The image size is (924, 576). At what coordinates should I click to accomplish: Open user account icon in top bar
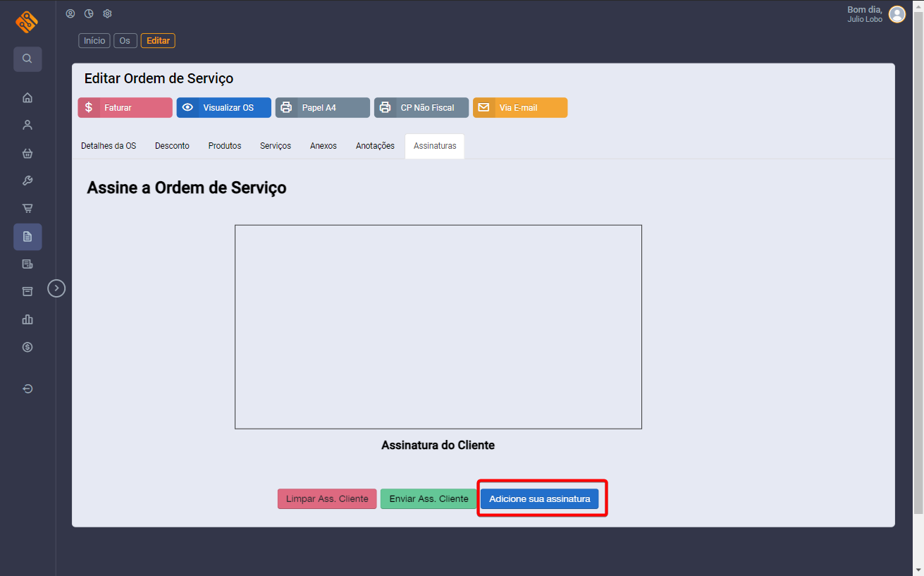pos(70,13)
